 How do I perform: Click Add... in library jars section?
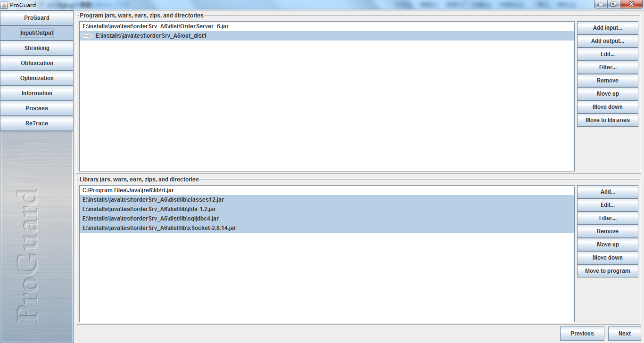click(607, 192)
